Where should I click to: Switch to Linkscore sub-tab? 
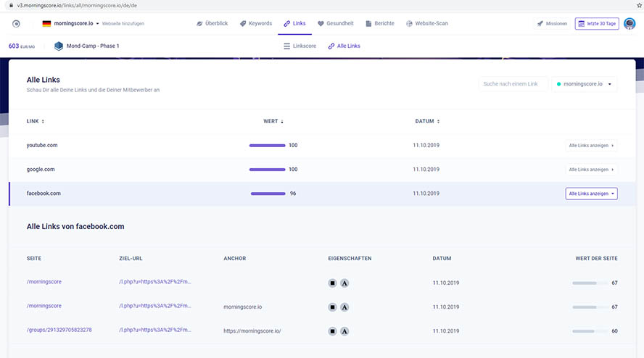tap(300, 46)
